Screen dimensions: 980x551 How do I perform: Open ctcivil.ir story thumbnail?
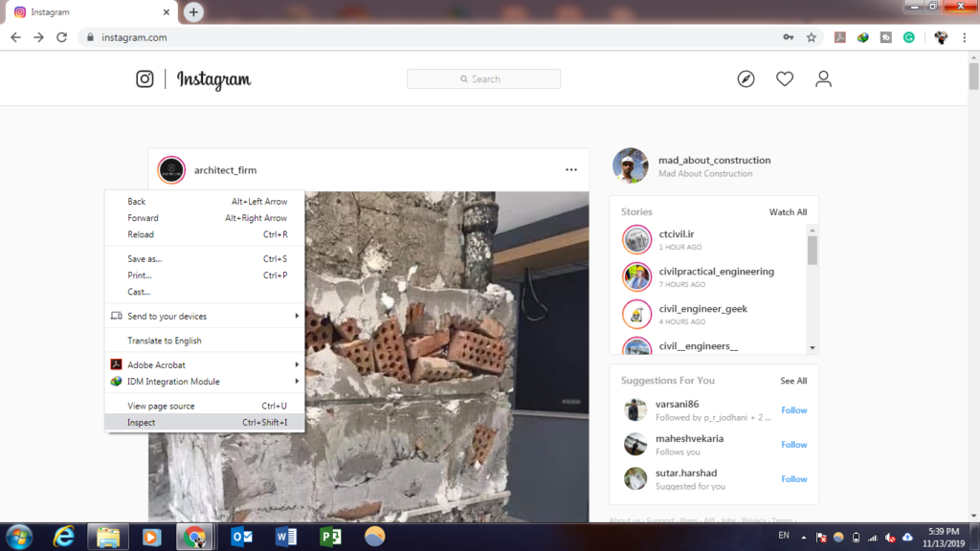click(x=636, y=239)
